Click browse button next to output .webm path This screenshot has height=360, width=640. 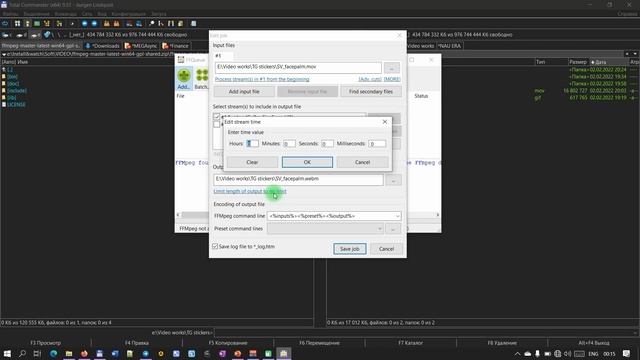pyautogui.click(x=393, y=180)
